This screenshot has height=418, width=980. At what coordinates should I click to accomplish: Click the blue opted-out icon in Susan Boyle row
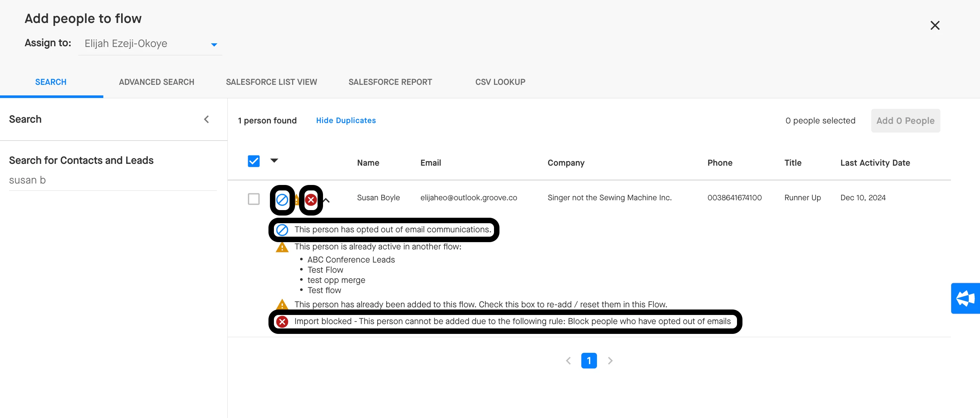click(282, 200)
